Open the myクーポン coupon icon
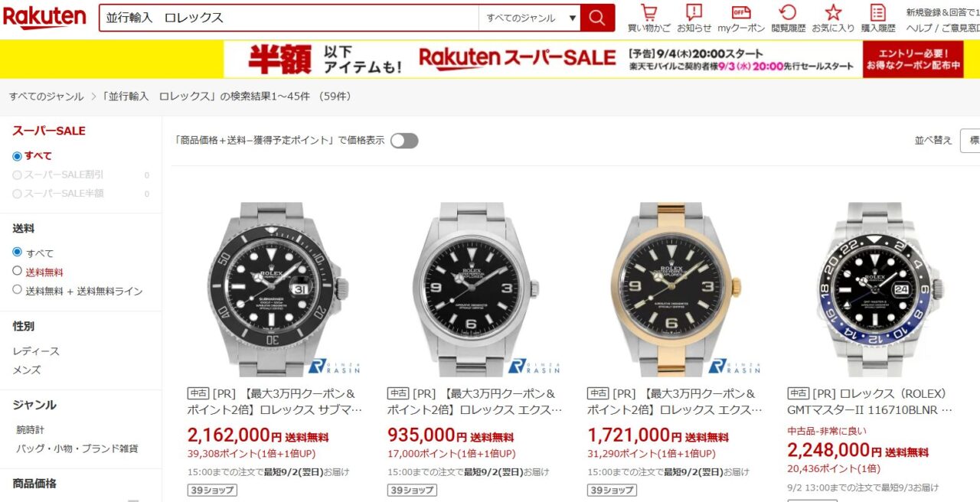The width and height of the screenshot is (980, 502). pos(741,18)
